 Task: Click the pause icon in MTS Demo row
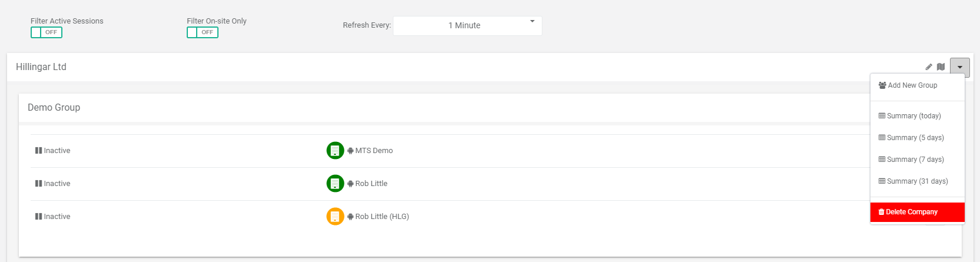click(38, 151)
